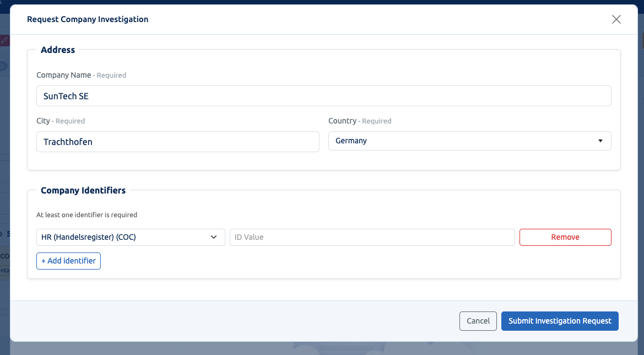Image resolution: width=644 pixels, height=355 pixels.
Task: Cancel the investigation request
Action: [478, 321]
